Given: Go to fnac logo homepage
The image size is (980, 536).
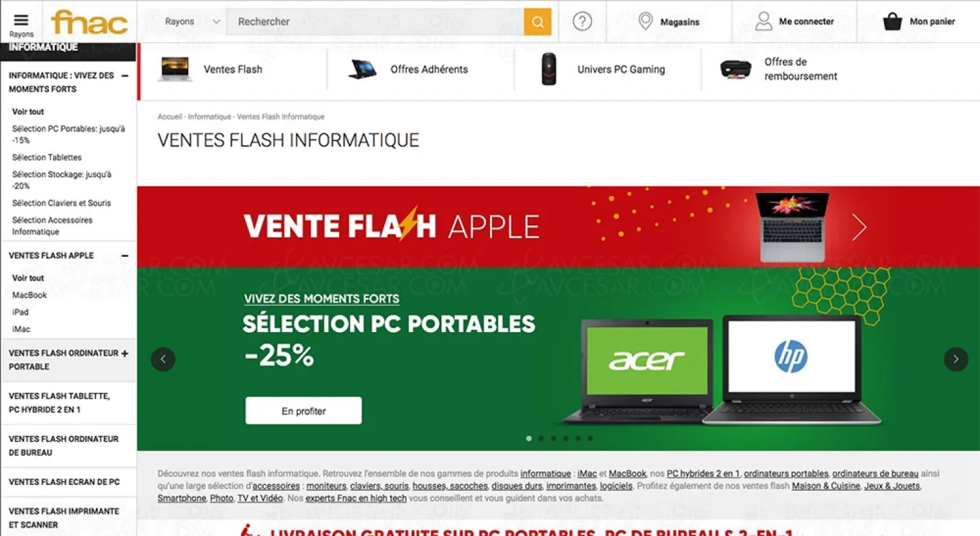Looking at the screenshot, I should click(89, 22).
